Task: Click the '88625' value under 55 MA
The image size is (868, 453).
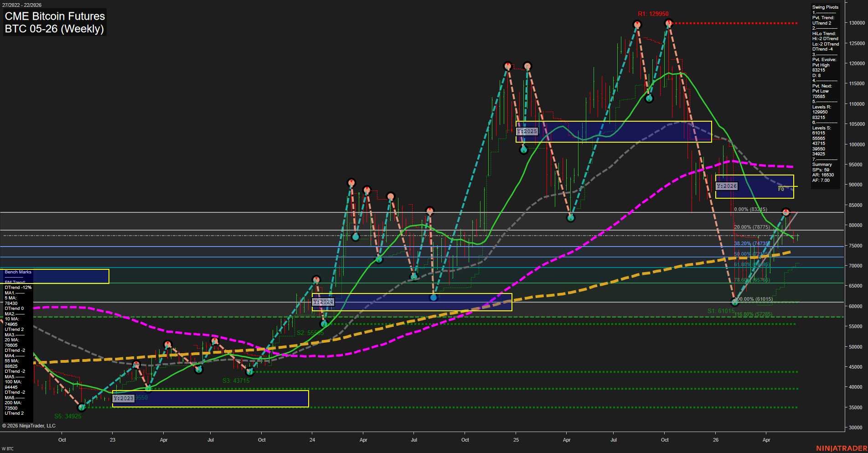Action: pyautogui.click(x=11, y=366)
